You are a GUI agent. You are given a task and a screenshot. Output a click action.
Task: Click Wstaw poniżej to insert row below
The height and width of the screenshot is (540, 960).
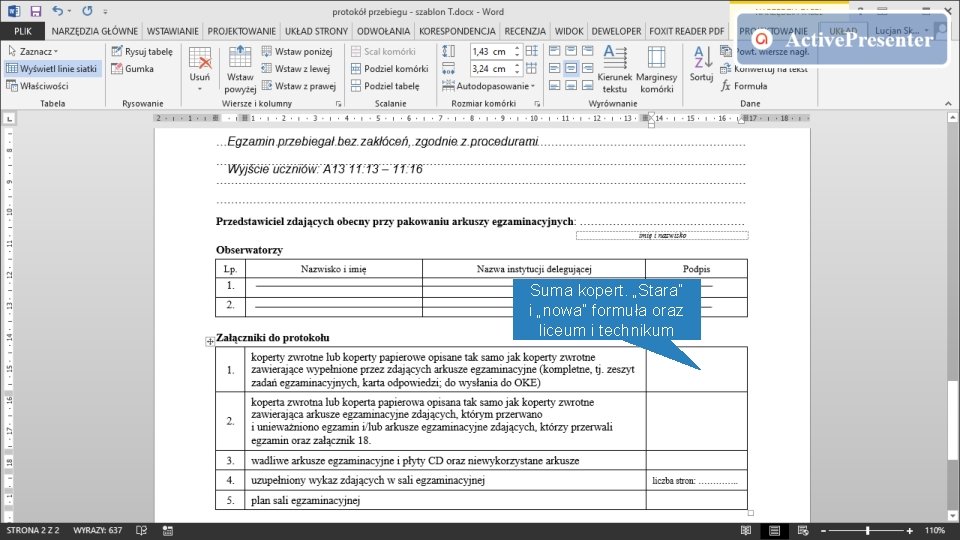tap(297, 51)
